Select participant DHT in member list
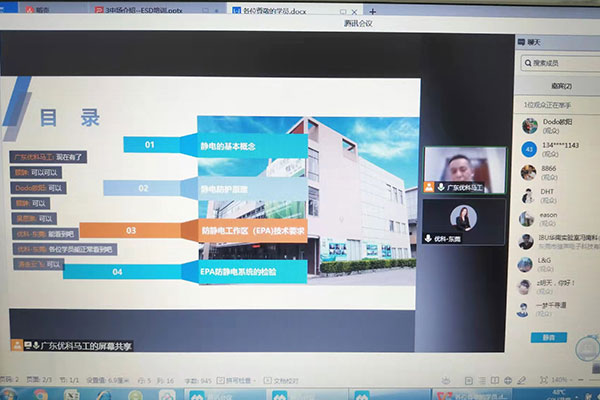 (x=555, y=194)
